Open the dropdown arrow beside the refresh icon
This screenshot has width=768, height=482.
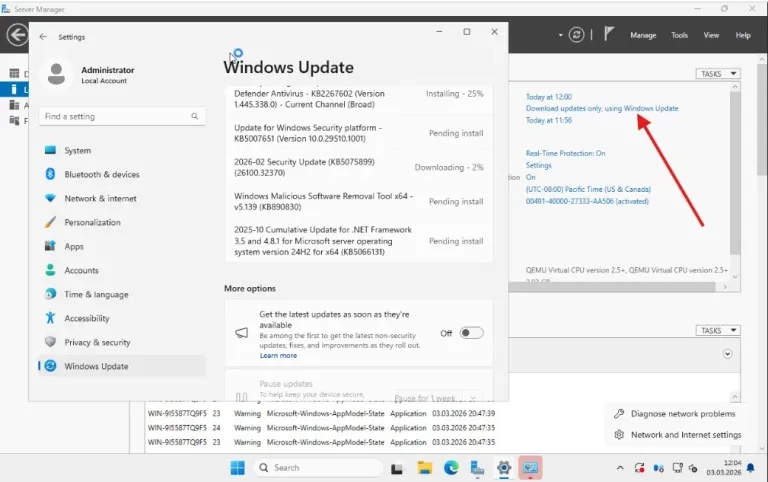(560, 35)
